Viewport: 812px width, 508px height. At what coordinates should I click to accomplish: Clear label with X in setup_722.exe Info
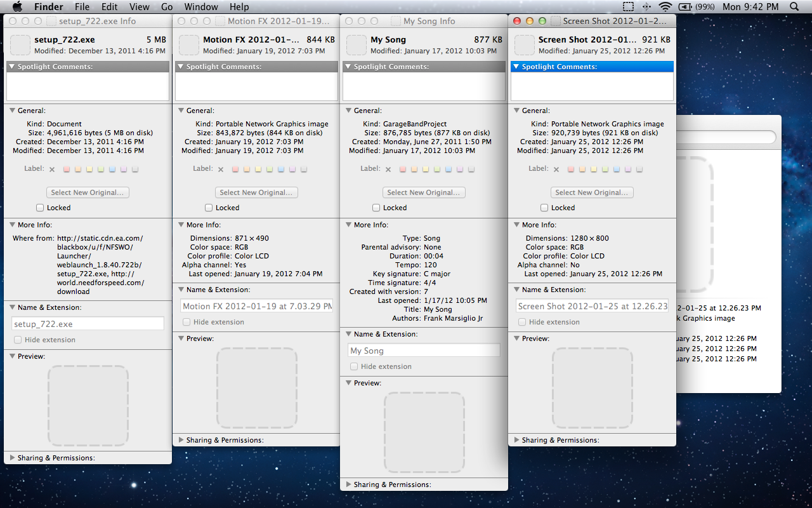click(x=53, y=170)
